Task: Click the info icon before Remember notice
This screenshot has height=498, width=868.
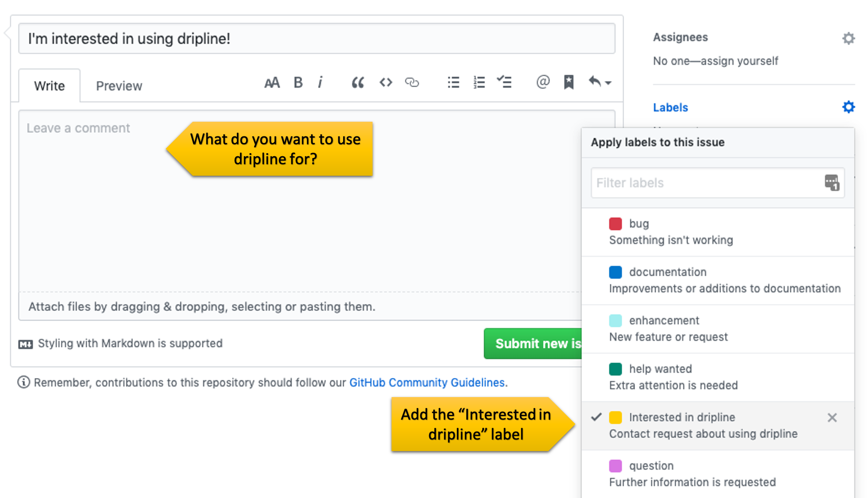Action: 23,382
